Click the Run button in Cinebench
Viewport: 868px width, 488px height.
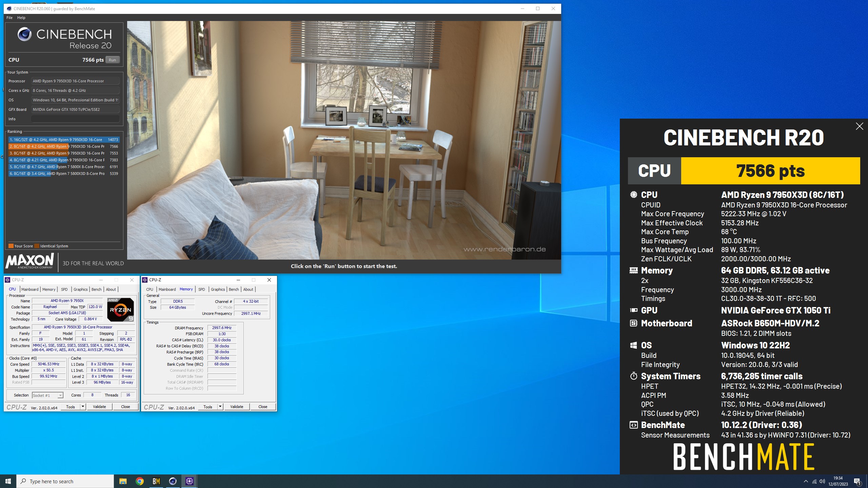[112, 60]
